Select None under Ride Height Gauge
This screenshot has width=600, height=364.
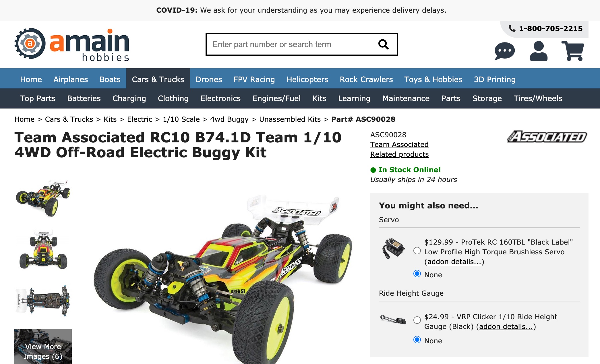click(417, 340)
